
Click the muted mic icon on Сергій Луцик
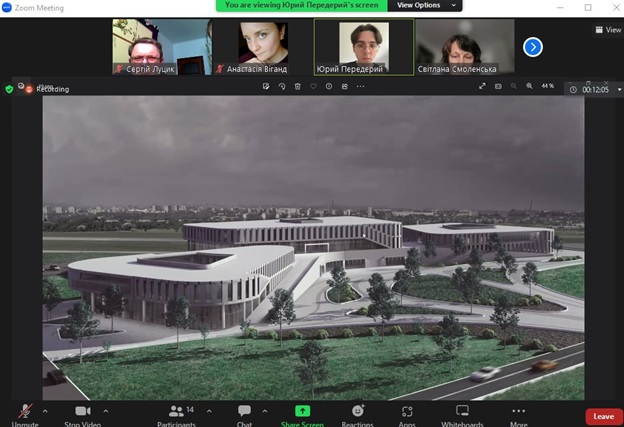(x=119, y=69)
